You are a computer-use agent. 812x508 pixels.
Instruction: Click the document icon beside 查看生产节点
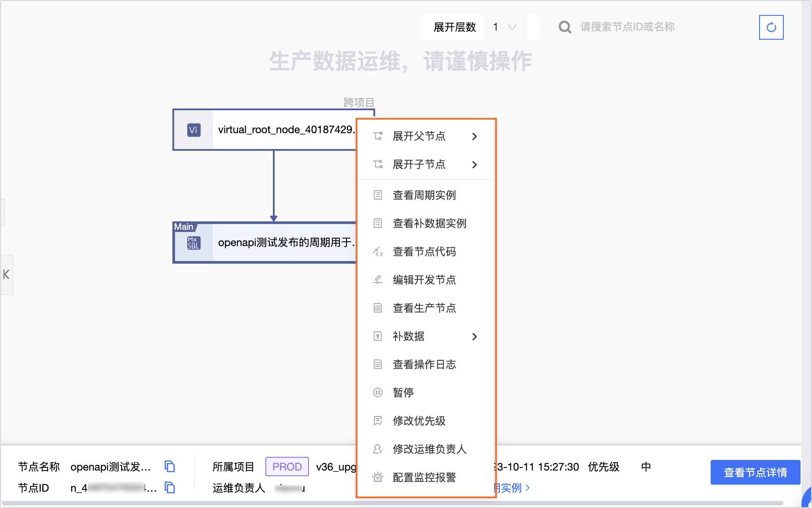(x=378, y=308)
